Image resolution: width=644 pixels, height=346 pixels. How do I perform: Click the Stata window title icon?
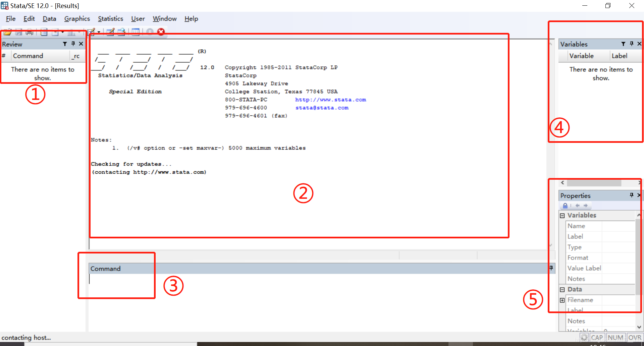click(5, 6)
